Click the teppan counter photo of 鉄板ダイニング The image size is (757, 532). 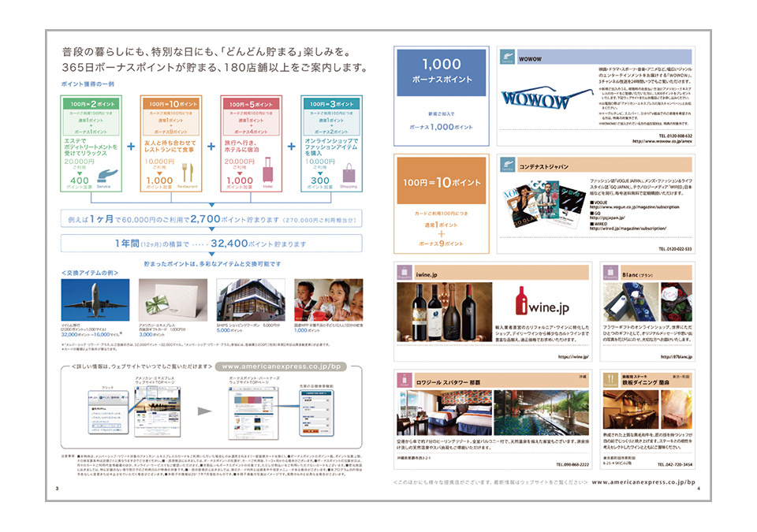tap(631, 410)
